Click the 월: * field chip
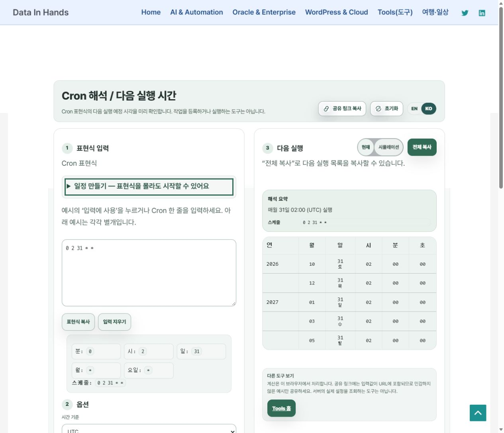 (96, 370)
